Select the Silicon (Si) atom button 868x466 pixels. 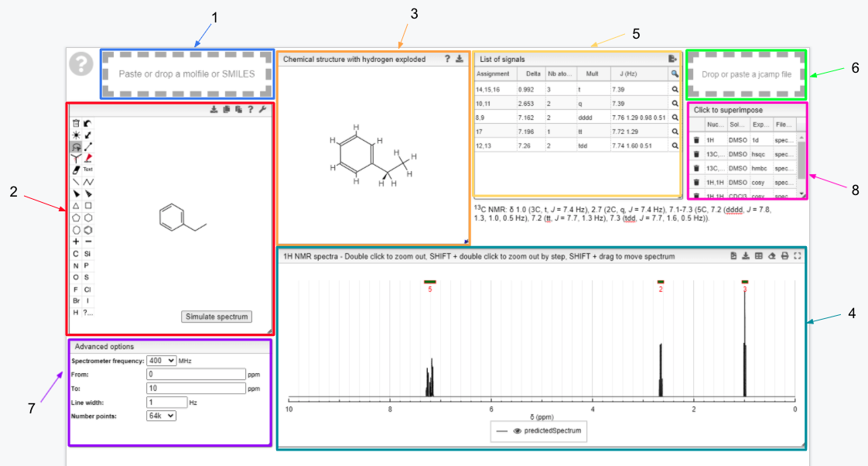click(87, 254)
